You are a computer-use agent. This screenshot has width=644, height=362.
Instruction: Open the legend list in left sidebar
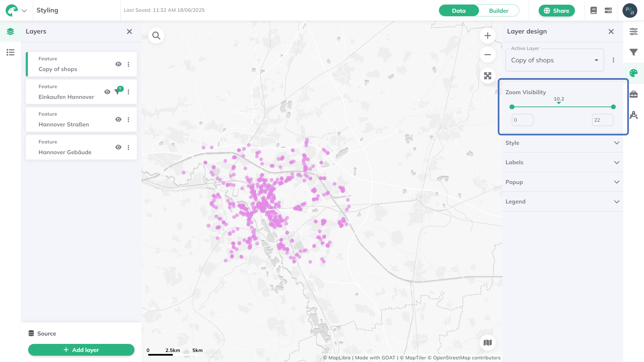point(10,52)
